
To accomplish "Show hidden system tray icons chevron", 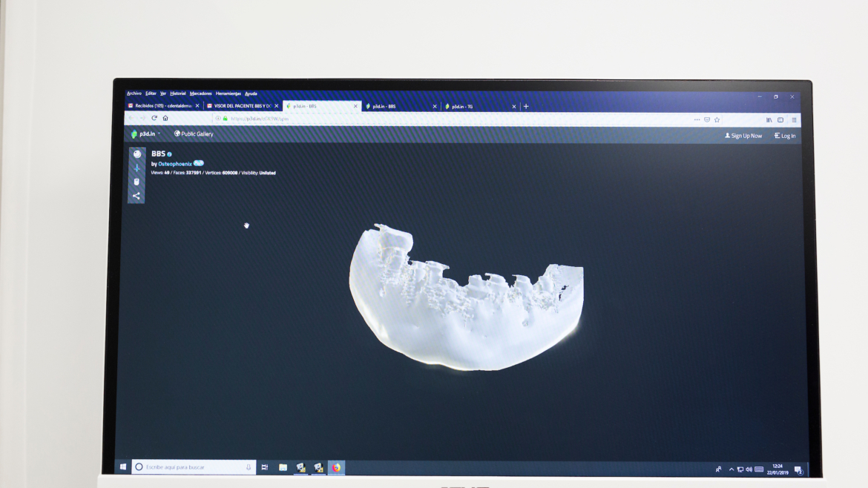I will tap(731, 469).
